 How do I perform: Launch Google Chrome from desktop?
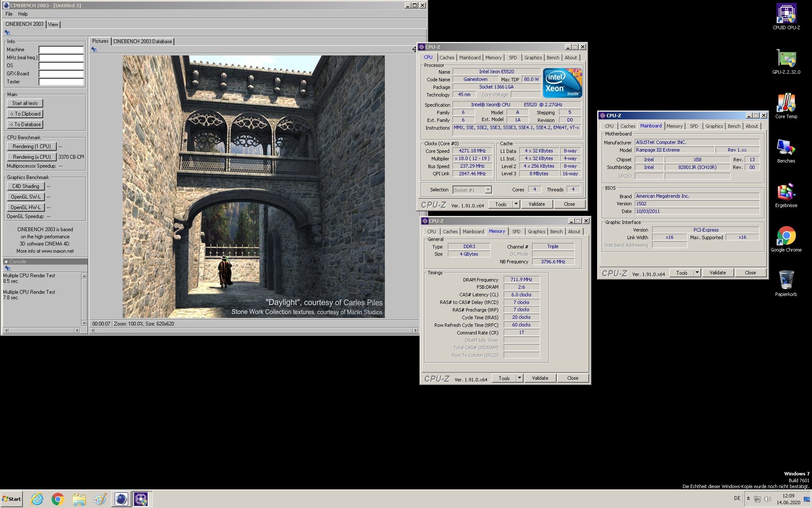[x=786, y=240]
